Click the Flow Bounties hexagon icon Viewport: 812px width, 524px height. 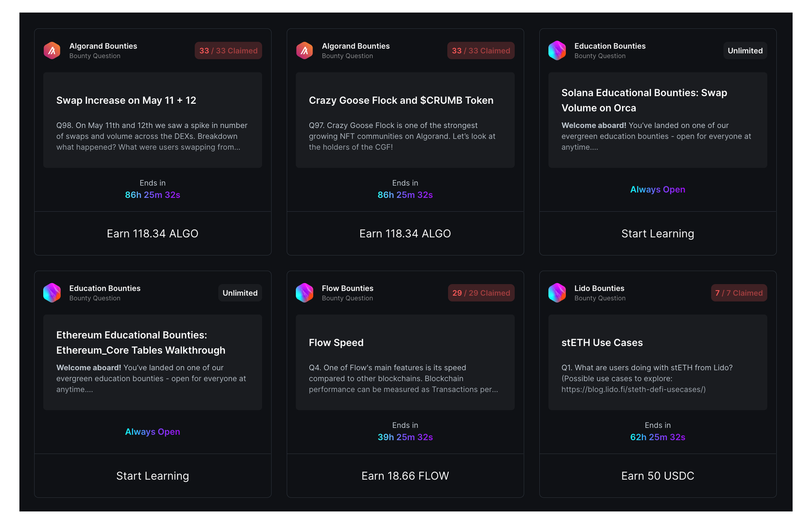click(304, 293)
